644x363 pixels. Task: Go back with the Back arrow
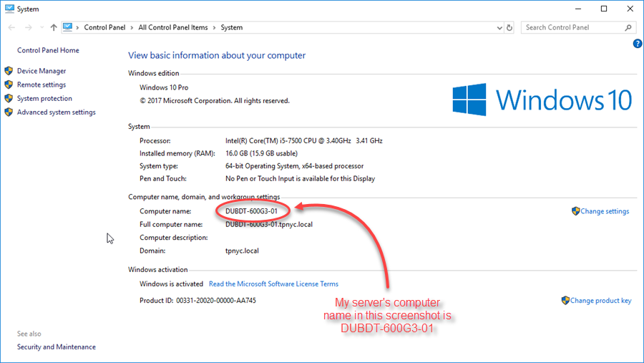[11, 27]
